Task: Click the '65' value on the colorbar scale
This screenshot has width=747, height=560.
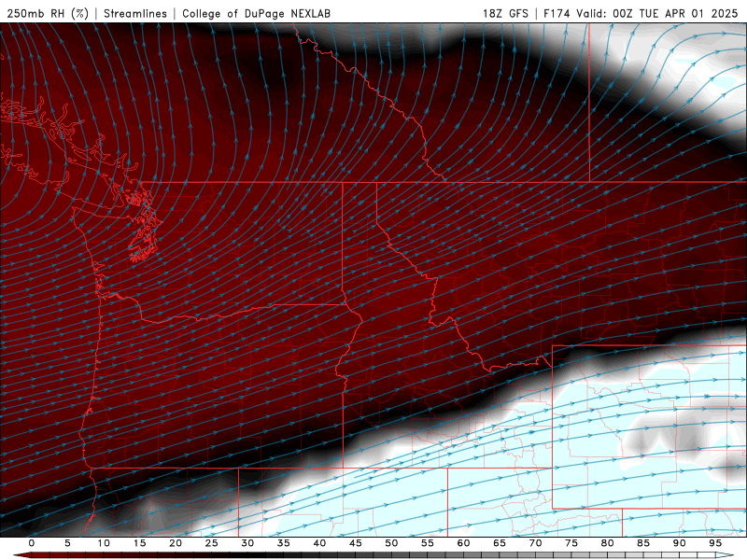Action: click(500, 543)
